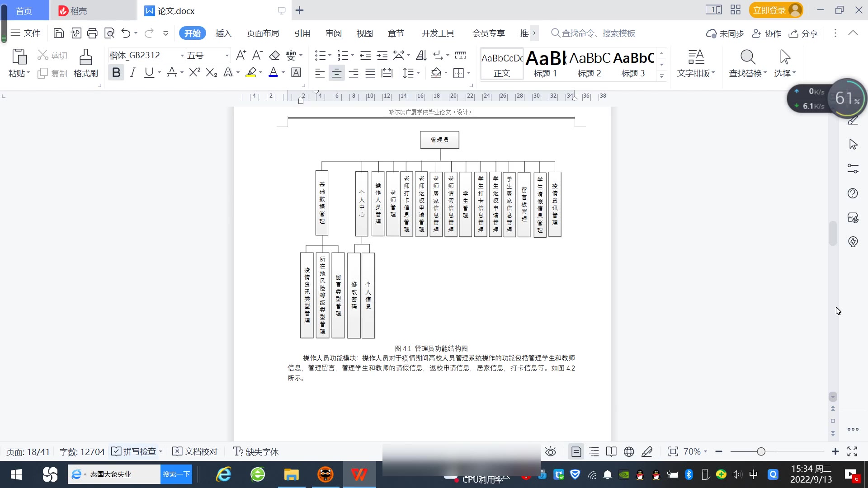Click the increase indent icon
Screen dimensions: 868x488
tap(382, 56)
